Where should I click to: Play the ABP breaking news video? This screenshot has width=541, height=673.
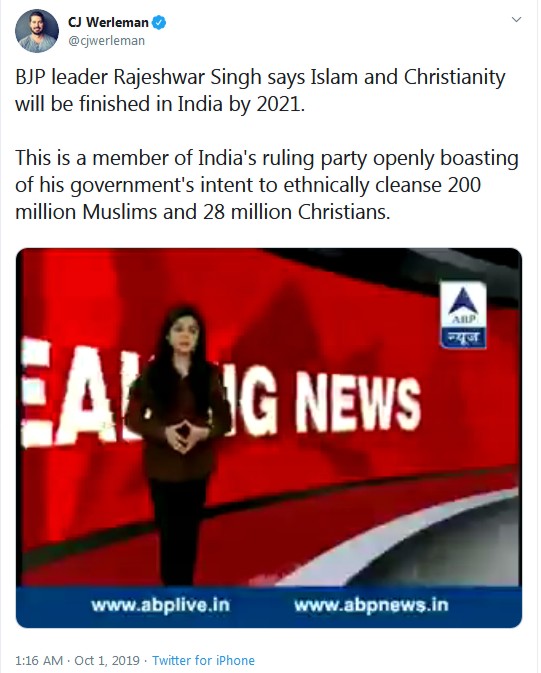tap(269, 438)
